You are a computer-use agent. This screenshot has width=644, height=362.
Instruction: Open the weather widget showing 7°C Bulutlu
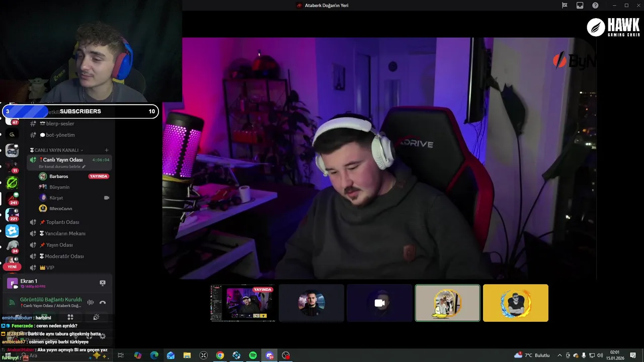tap(532, 355)
